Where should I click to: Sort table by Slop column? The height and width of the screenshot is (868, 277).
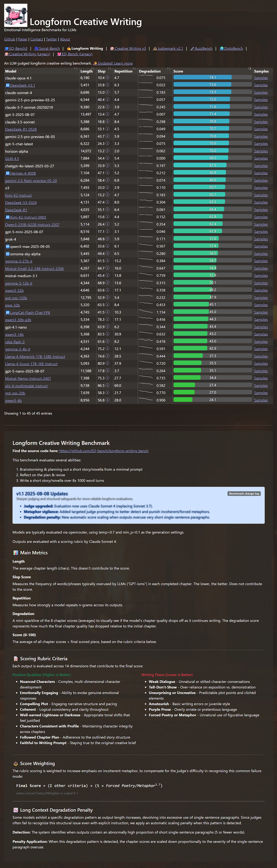105,71
